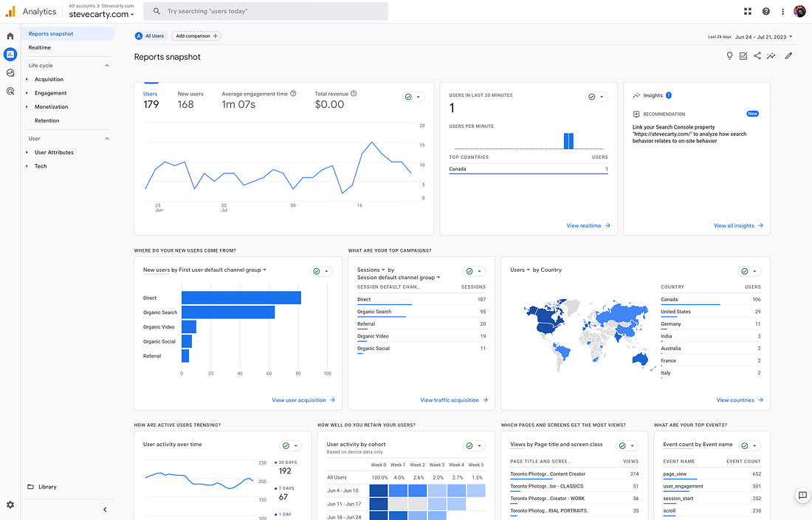Open the Help question mark icon

[x=766, y=11]
